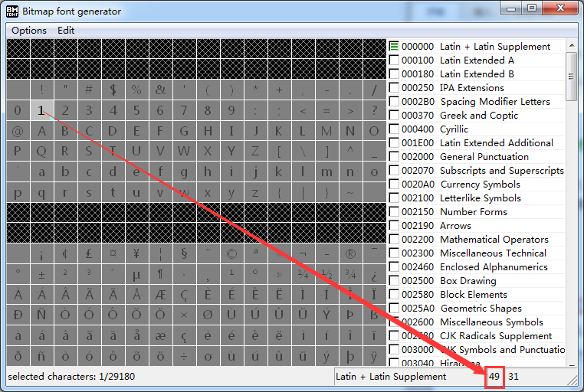The height and width of the screenshot is (392, 584).
Task: Select the Box Drawing row
Action: click(477, 280)
